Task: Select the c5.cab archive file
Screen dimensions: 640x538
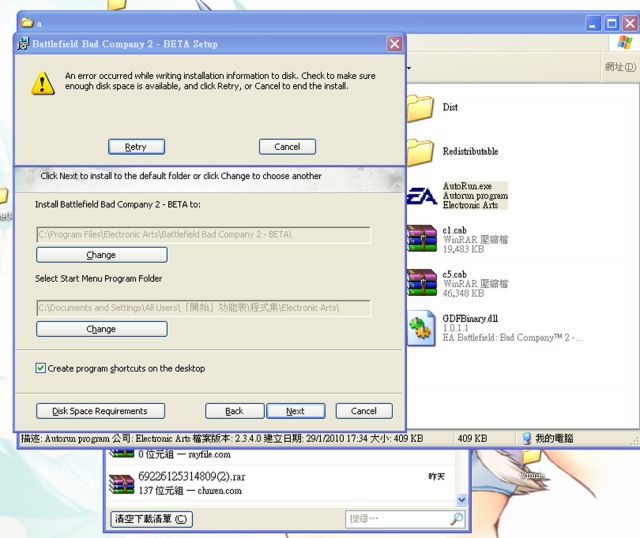Action: coord(421,282)
